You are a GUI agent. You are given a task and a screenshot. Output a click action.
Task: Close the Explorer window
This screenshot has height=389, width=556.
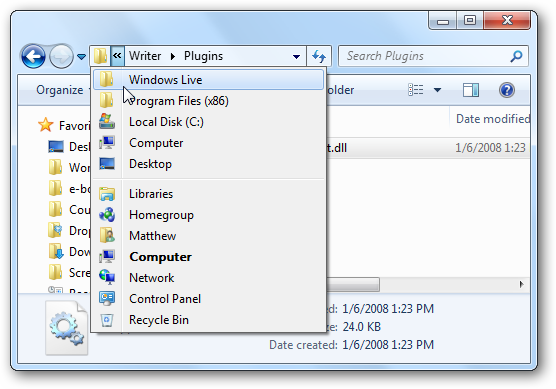pyautogui.click(x=507, y=20)
